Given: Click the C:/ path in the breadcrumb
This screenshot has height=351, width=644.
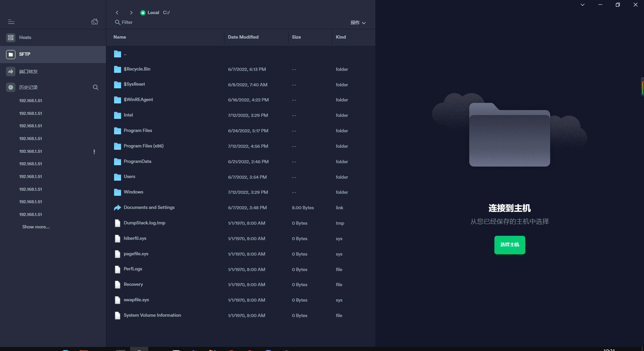Looking at the screenshot, I should 166,13.
